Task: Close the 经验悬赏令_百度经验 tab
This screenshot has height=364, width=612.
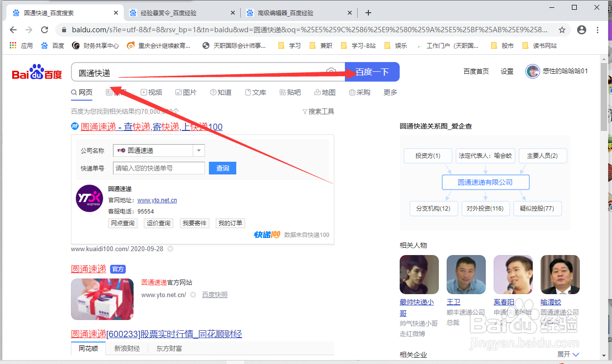Action: tap(232, 13)
